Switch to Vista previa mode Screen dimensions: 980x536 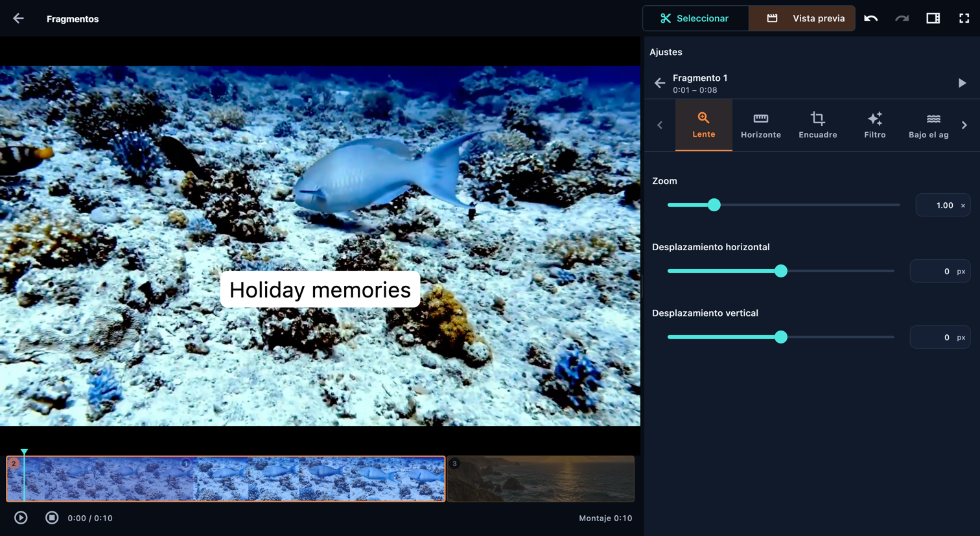tap(802, 18)
